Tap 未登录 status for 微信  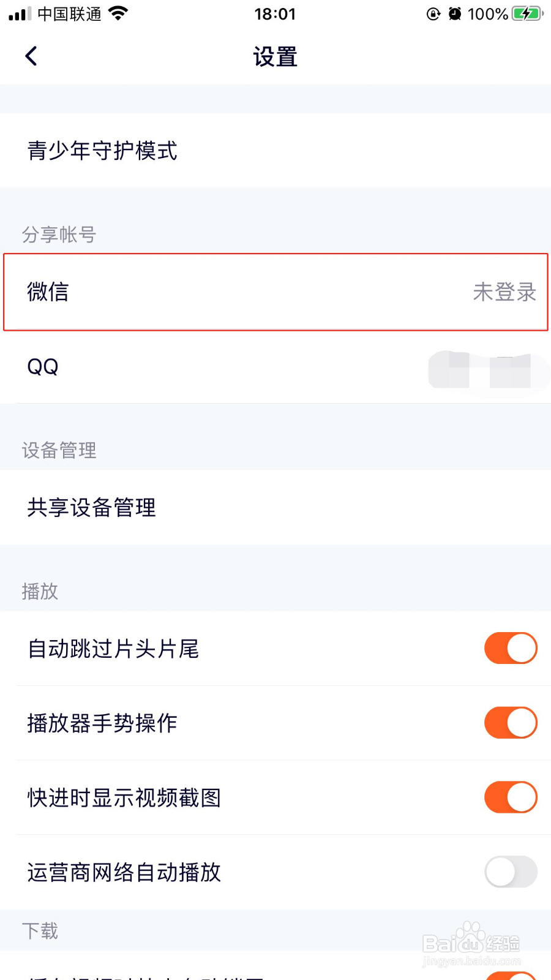tap(504, 292)
